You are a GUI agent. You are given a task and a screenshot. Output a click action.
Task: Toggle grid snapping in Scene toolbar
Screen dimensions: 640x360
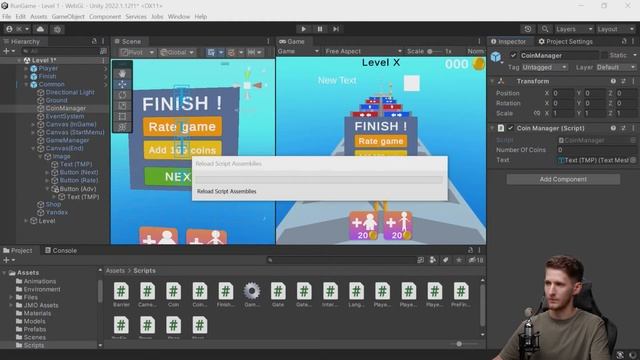click(211, 52)
